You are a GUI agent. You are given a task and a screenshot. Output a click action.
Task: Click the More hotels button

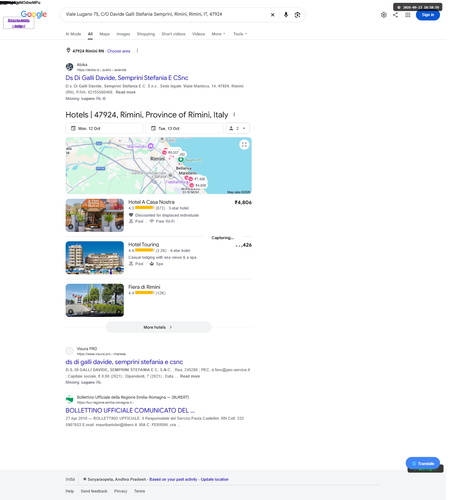pyautogui.click(x=158, y=327)
